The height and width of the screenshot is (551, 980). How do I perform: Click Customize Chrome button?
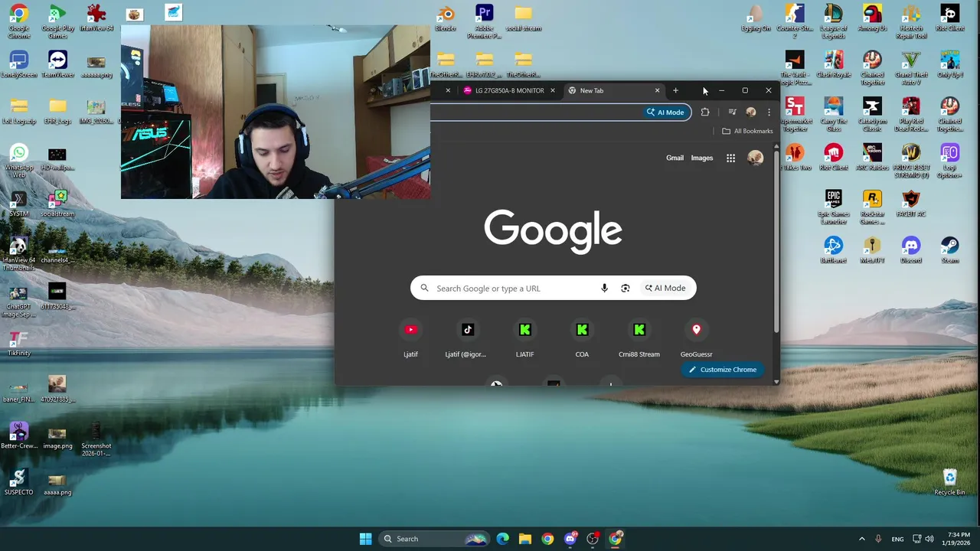pos(722,370)
